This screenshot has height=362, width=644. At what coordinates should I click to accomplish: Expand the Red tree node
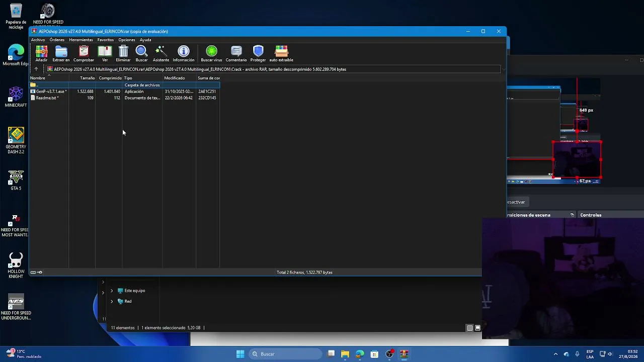[x=112, y=302]
